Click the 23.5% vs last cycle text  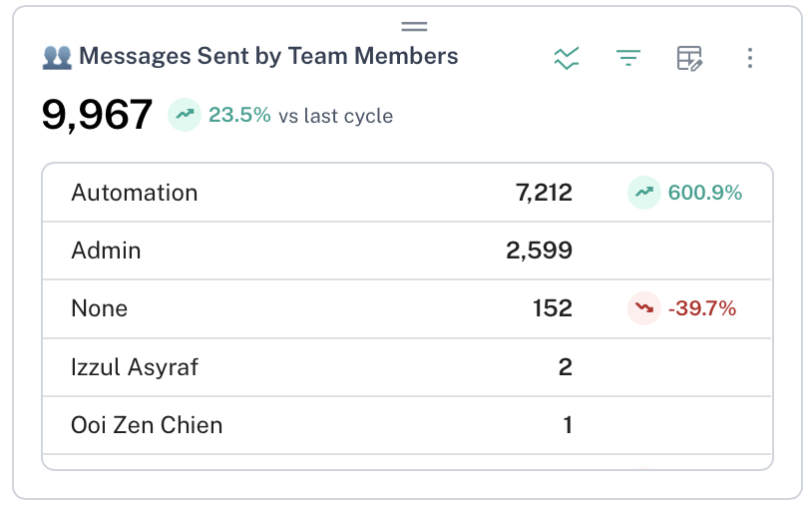300,116
